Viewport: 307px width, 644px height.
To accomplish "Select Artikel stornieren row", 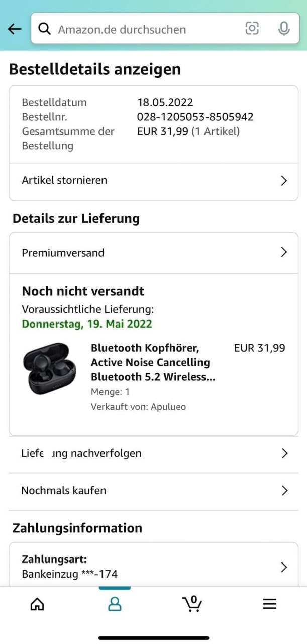I will (154, 181).
